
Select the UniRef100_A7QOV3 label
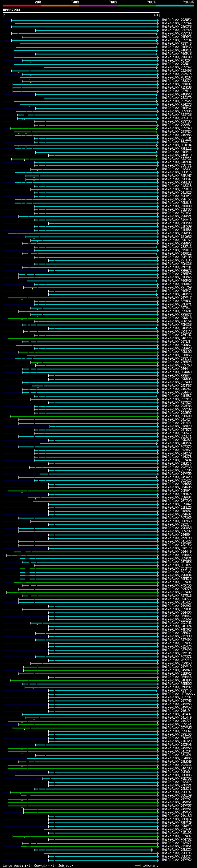[x=176, y=738]
